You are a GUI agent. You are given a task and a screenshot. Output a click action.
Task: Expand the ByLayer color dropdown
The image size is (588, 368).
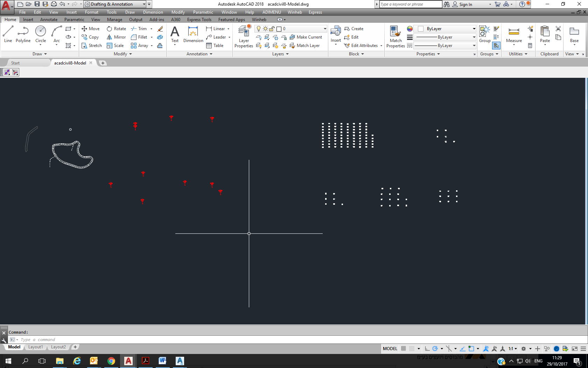(474, 29)
